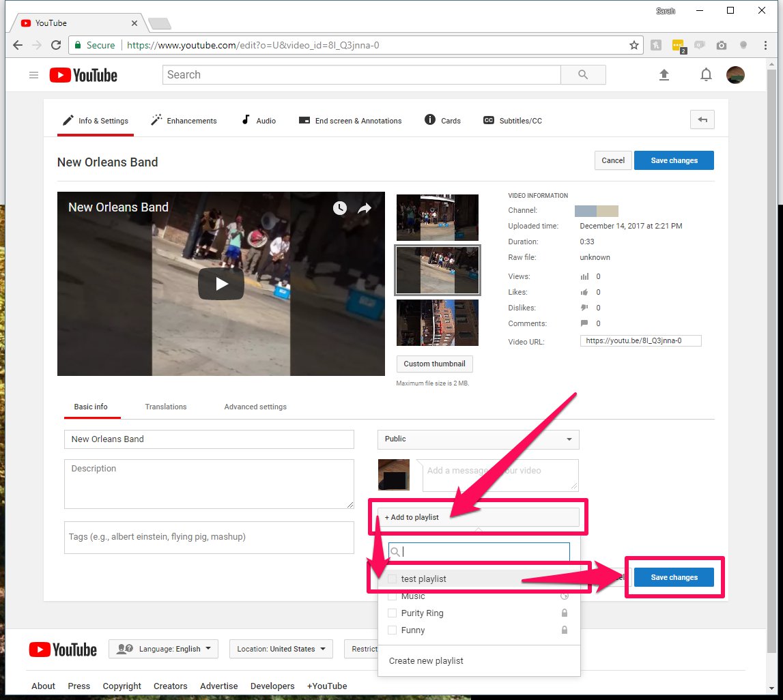The height and width of the screenshot is (700, 783).
Task: Click the browser address bar URL
Action: pyautogui.click(x=253, y=46)
